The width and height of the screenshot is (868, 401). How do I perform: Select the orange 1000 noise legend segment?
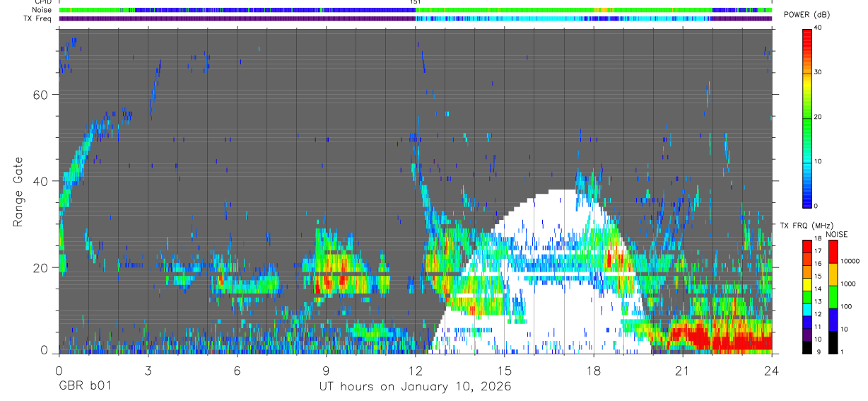[x=833, y=274]
